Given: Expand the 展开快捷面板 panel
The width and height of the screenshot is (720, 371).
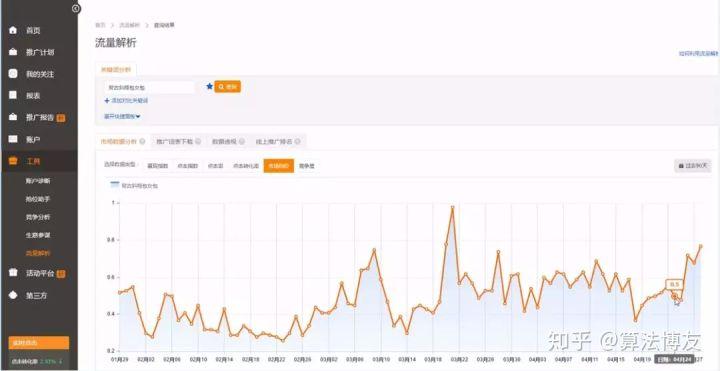Looking at the screenshot, I should [x=122, y=116].
